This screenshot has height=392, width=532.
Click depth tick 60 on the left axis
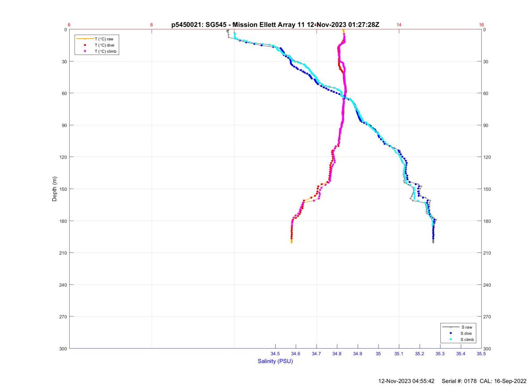coord(64,93)
